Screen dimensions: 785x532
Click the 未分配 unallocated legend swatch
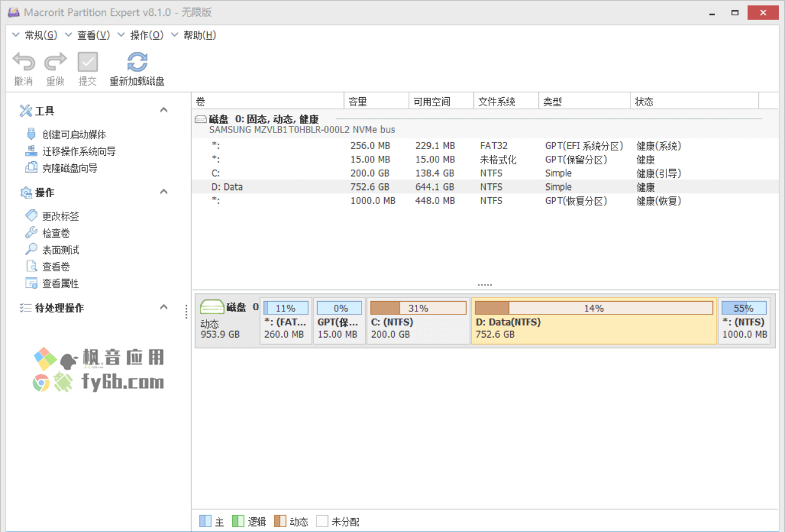[322, 521]
